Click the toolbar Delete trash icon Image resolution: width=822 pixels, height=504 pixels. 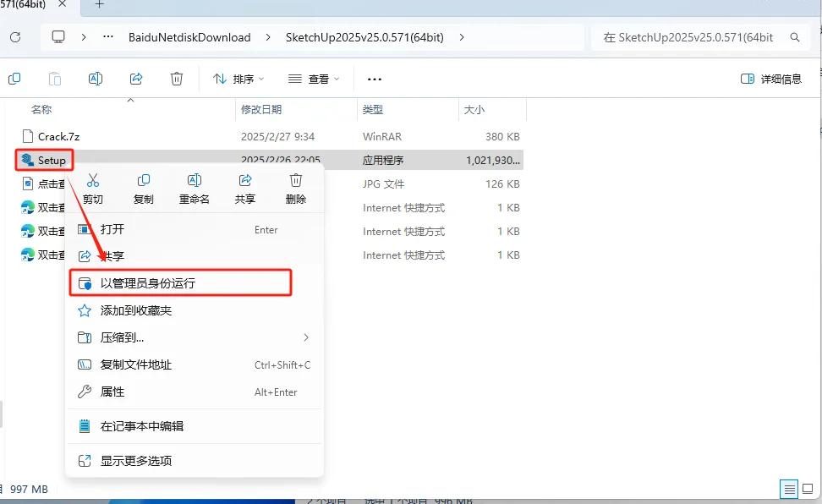[177, 79]
